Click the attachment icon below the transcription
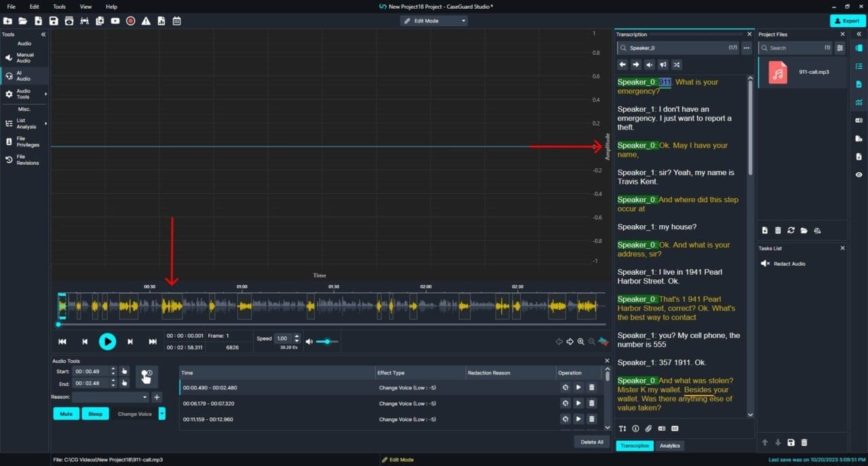 pos(648,428)
